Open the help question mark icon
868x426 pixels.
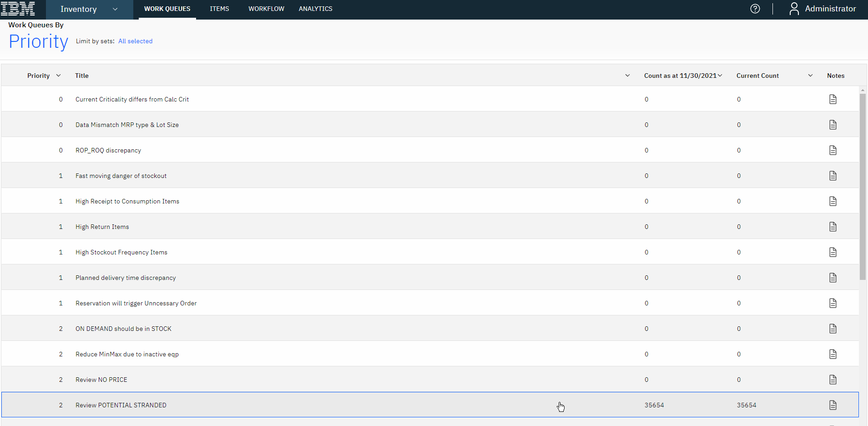755,9
